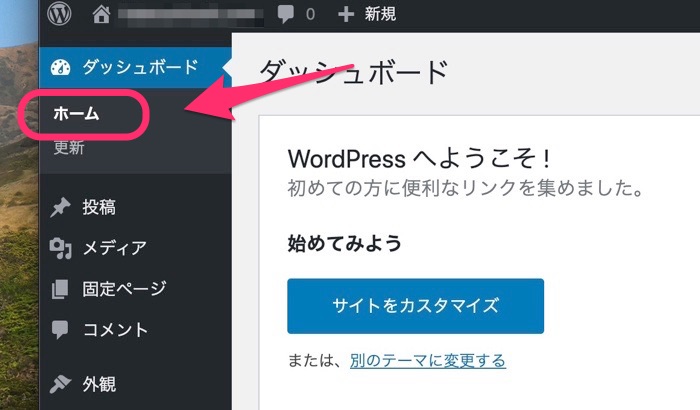Click the pushpin icon for 投稿
The image size is (700, 410).
(x=60, y=207)
